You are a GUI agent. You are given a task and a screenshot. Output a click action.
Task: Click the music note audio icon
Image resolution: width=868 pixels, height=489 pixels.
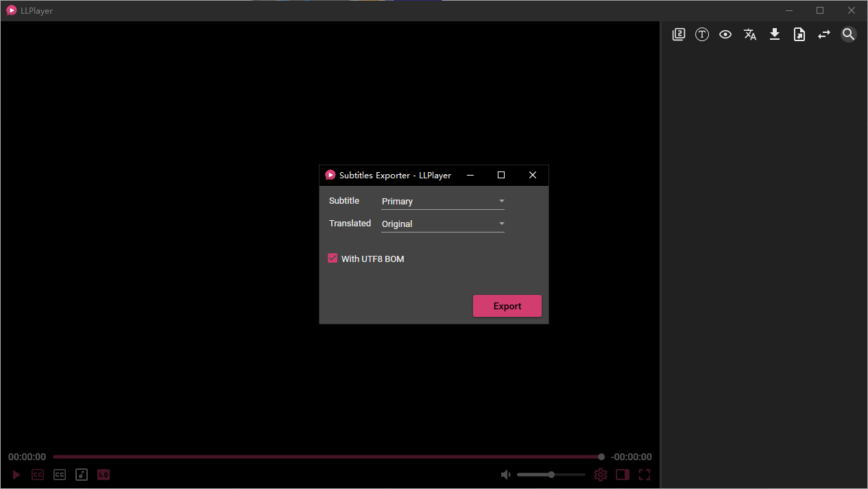82,475
